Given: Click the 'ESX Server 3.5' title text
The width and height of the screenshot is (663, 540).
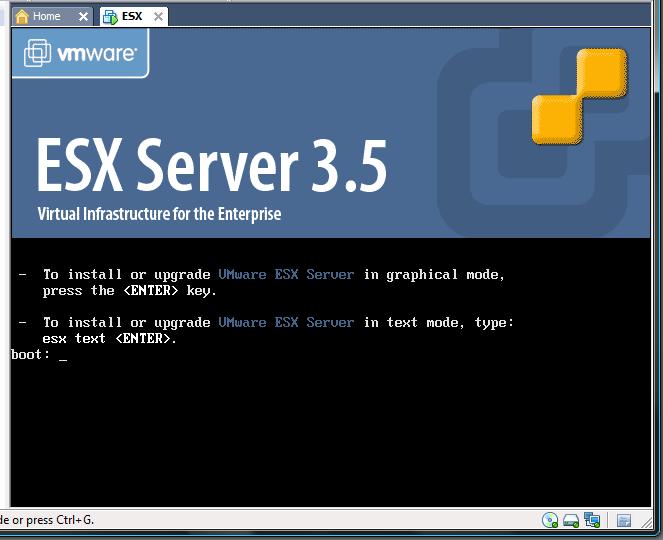Looking at the screenshot, I should [212, 165].
